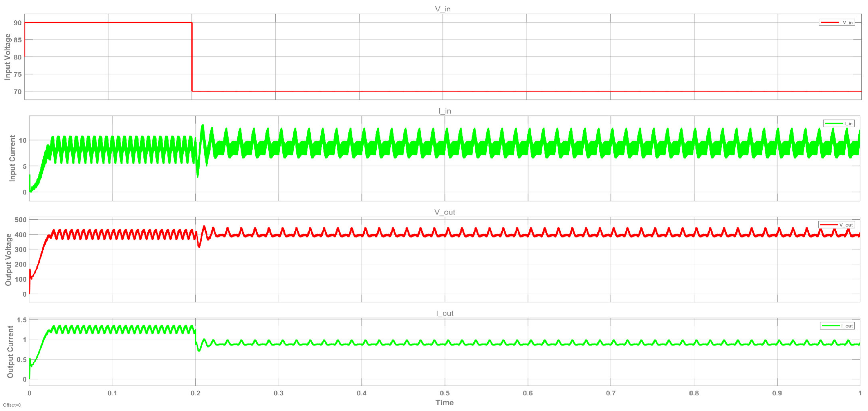
Task: Click the V_in legend box
Action: [x=837, y=23]
